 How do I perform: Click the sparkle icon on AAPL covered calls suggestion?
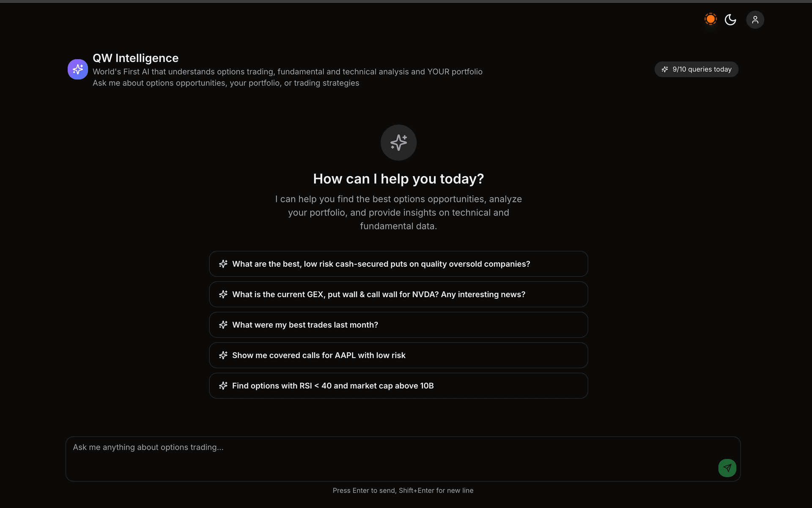pos(223,355)
